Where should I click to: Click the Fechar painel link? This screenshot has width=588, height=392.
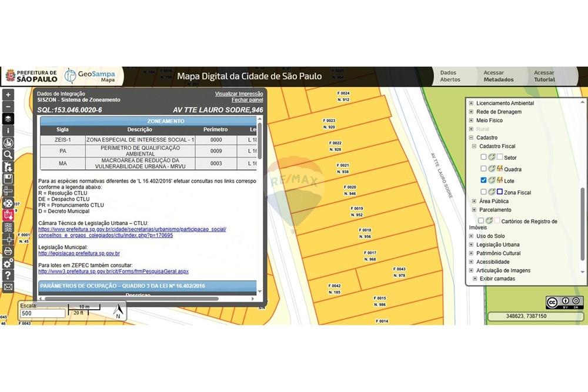[x=247, y=100]
